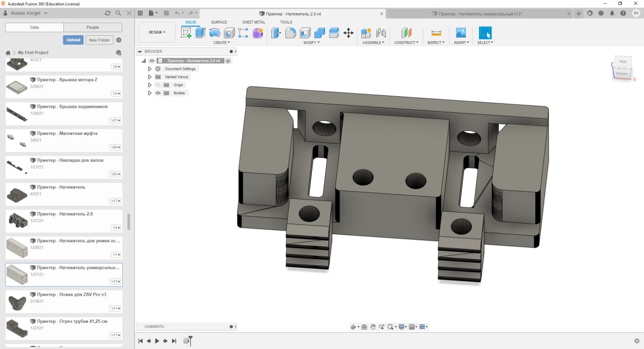The width and height of the screenshot is (644, 349).
Task: Open project in web browser globe
Action: [x=119, y=52]
